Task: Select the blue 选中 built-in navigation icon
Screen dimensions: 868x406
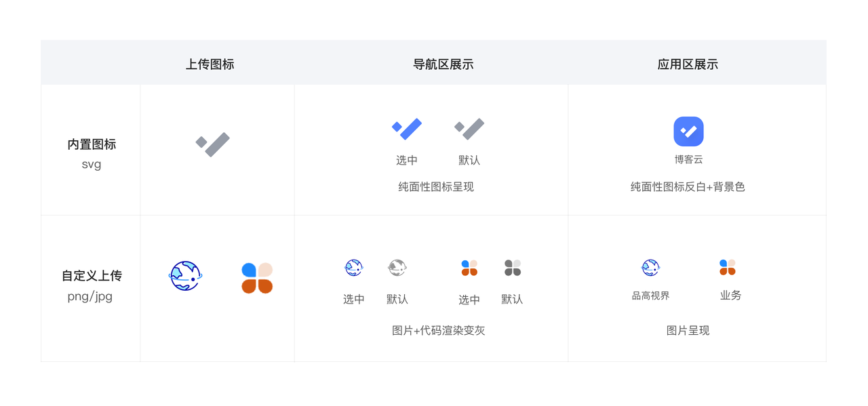Action: click(407, 129)
